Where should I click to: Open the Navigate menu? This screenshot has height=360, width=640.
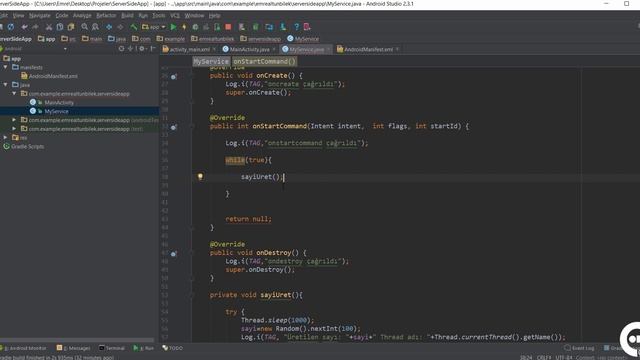pos(40,16)
